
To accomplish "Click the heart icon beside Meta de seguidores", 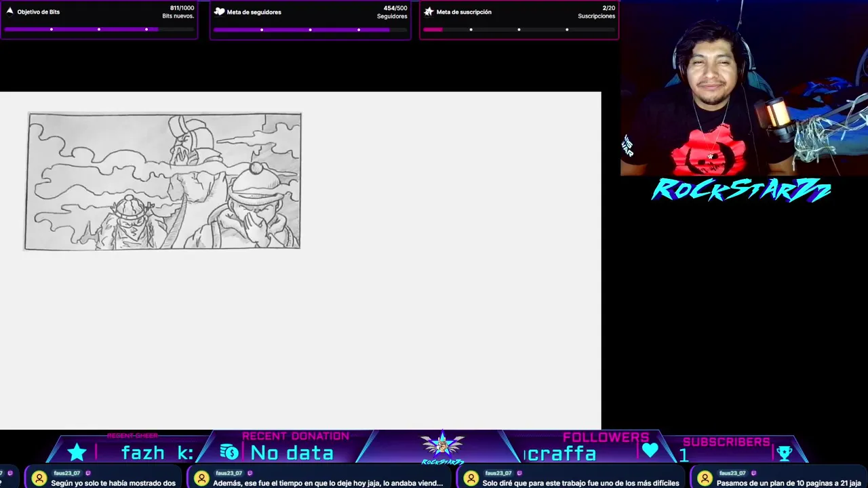I will [x=219, y=12].
